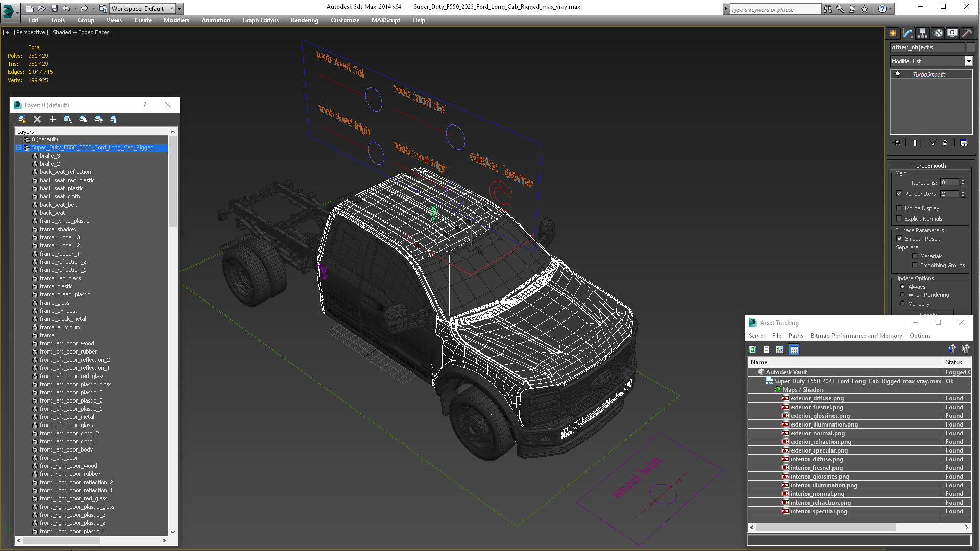Enable Explicit Normals checkbox
The width and height of the screenshot is (980, 551).
(899, 219)
